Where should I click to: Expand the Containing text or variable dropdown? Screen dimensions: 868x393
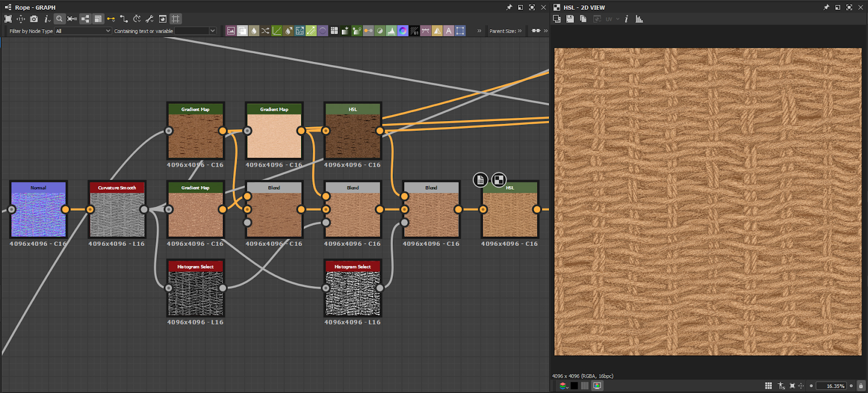pyautogui.click(x=212, y=31)
